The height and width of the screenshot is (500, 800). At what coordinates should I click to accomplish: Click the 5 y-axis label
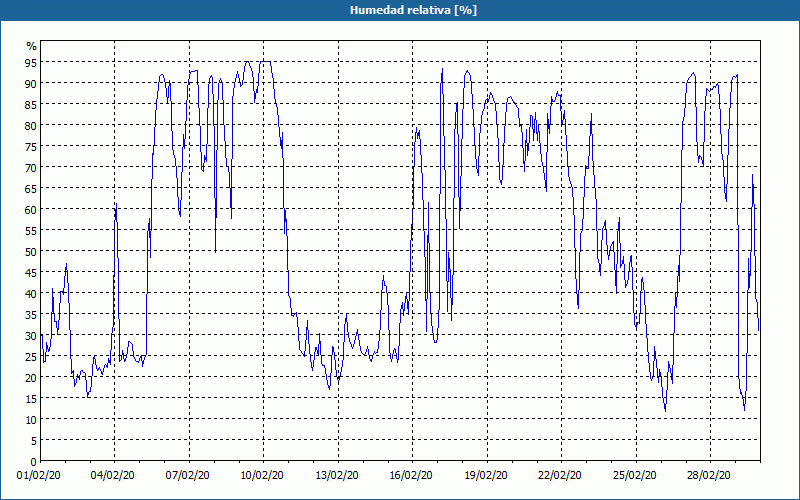tap(34, 441)
